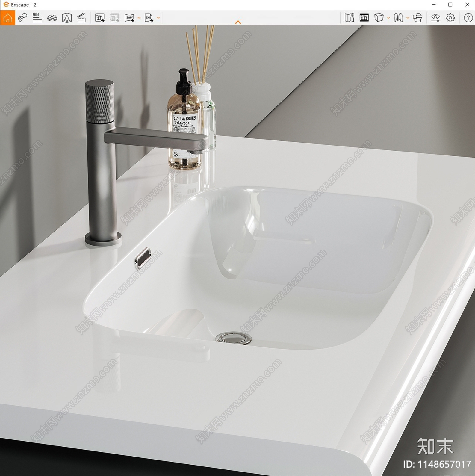
Task: Expand the navigation mode dropdown arrow
Action: click(x=408, y=18)
